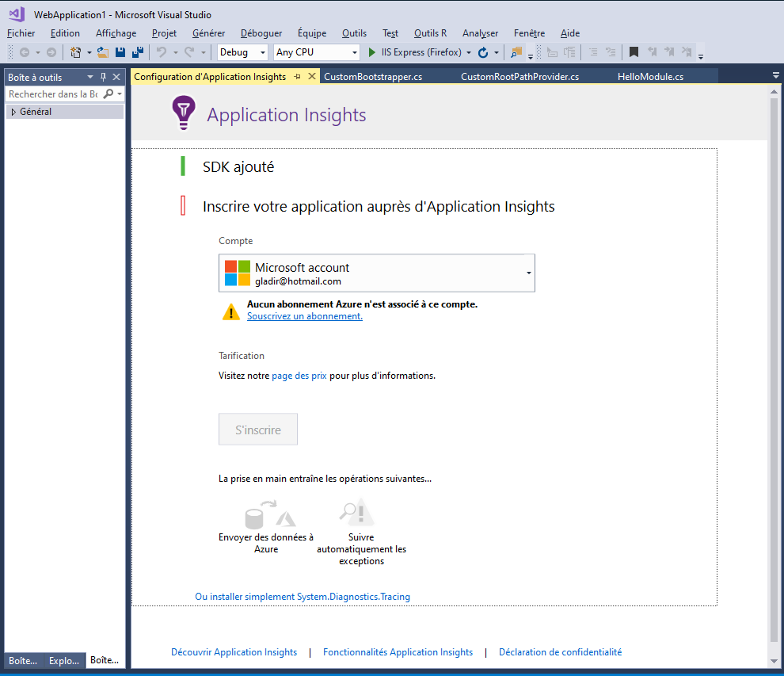Image resolution: width=784 pixels, height=676 pixels.
Task: Click the Find in Files toolbar icon
Action: click(516, 52)
